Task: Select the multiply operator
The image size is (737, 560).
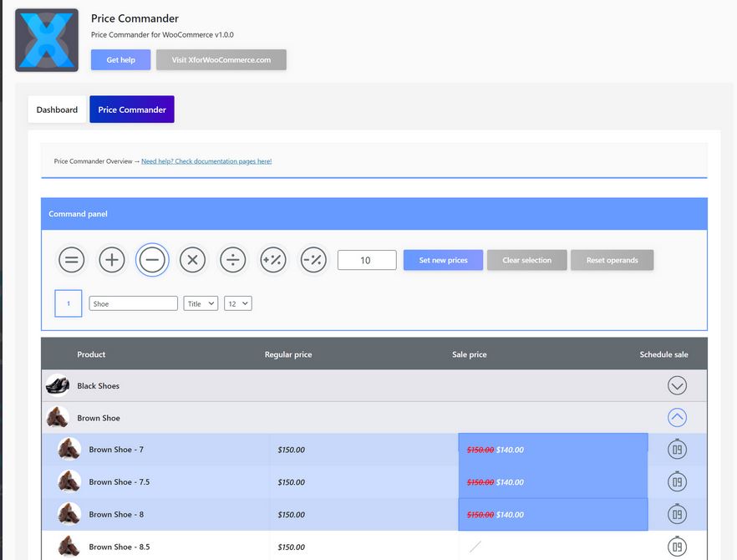Action: pyautogui.click(x=193, y=260)
